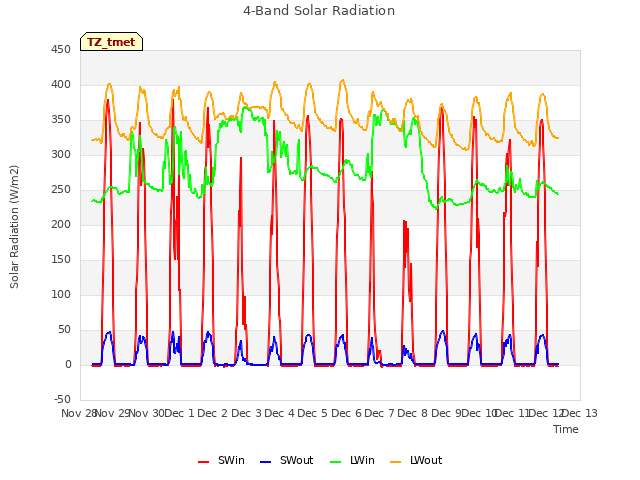Click the orange LWout legend swatch

click(396, 462)
